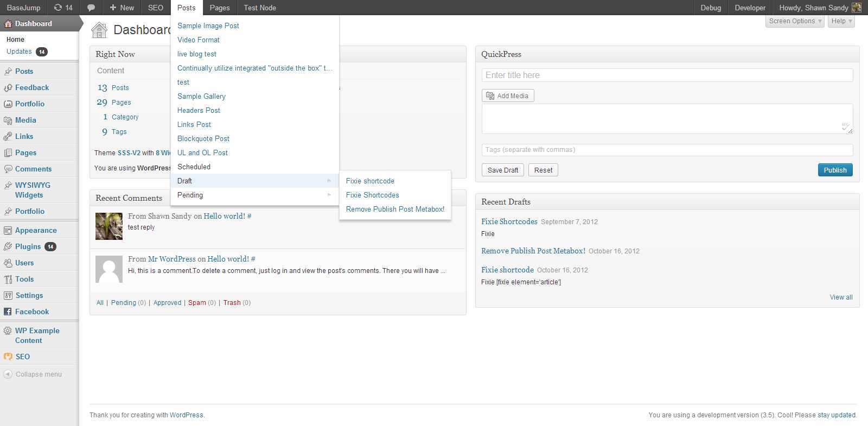Click Shawn Sandy's comment avatar thumbnail
The image size is (868, 426).
click(x=109, y=226)
